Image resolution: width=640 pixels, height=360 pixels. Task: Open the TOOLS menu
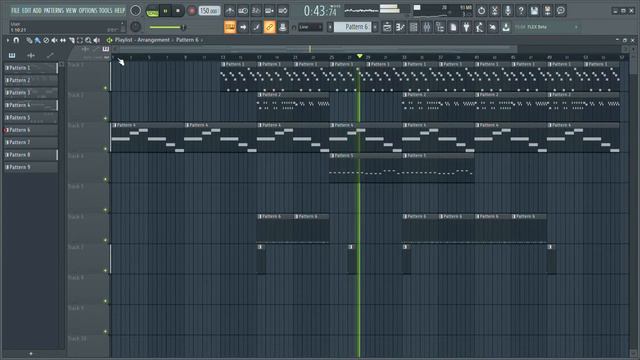click(106, 11)
